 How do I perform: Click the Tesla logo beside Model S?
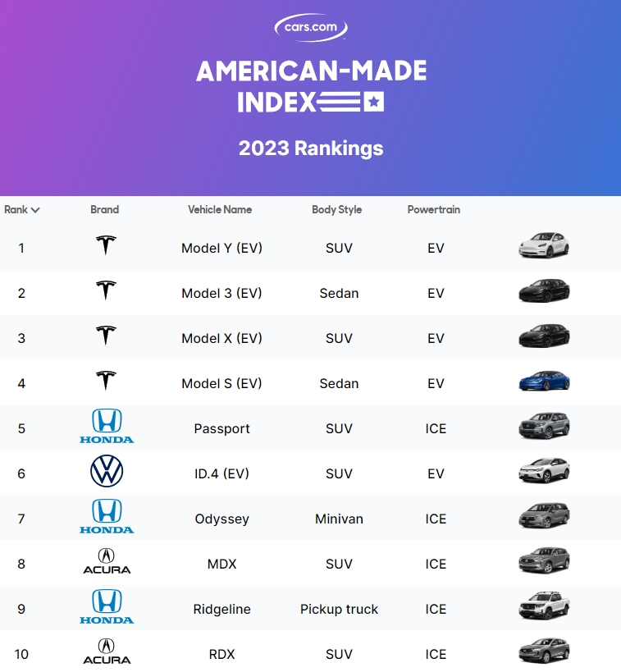pyautogui.click(x=106, y=381)
